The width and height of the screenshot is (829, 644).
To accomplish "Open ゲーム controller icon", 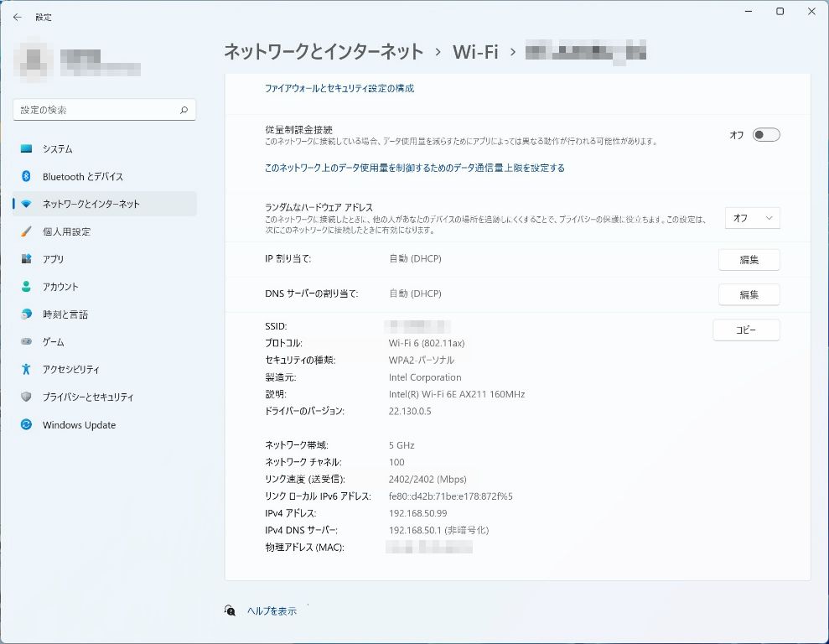I will 26,342.
